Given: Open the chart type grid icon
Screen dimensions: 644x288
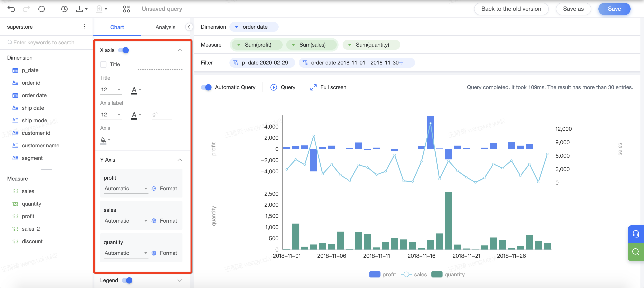Looking at the screenshot, I should pyautogui.click(x=127, y=9).
